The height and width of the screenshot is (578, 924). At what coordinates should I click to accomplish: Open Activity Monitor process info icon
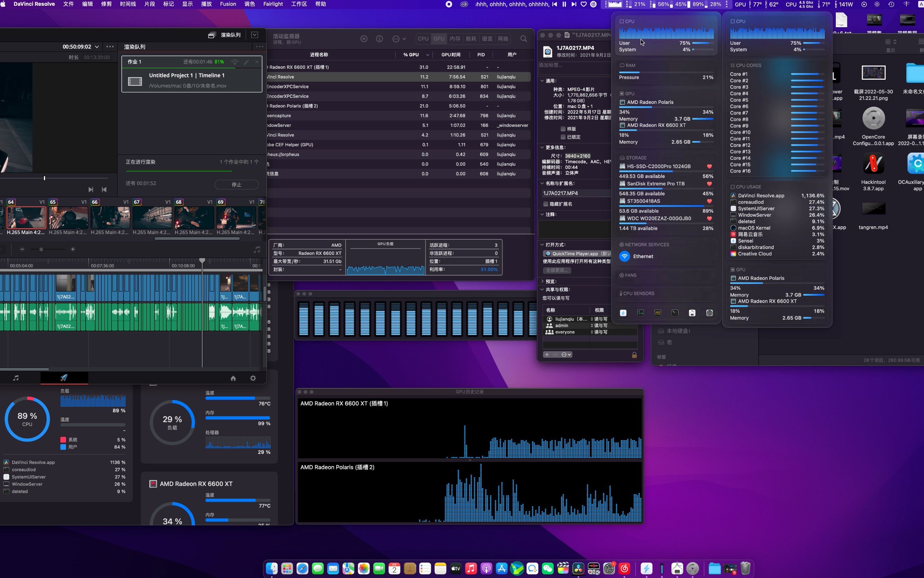click(379, 38)
